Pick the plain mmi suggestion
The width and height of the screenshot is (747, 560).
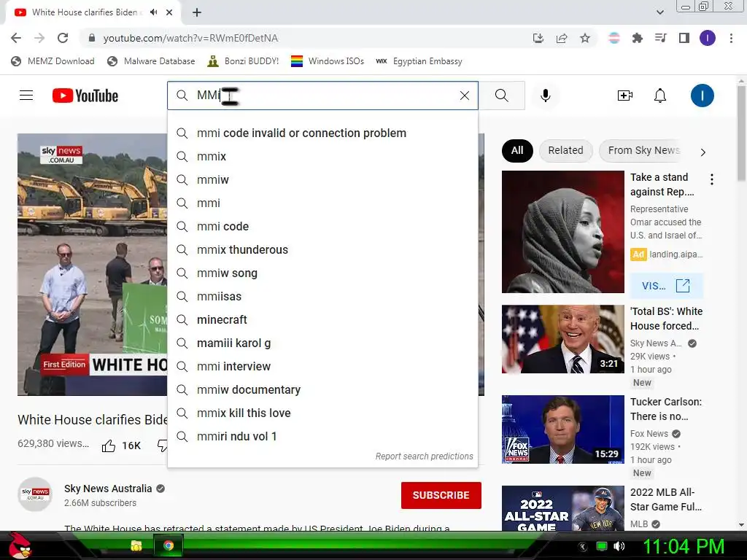point(322,203)
